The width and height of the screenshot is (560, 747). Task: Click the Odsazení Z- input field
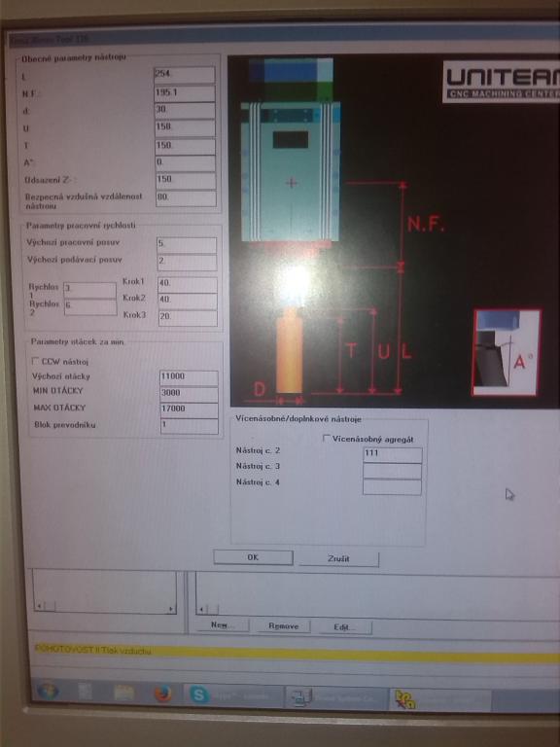pos(186,180)
